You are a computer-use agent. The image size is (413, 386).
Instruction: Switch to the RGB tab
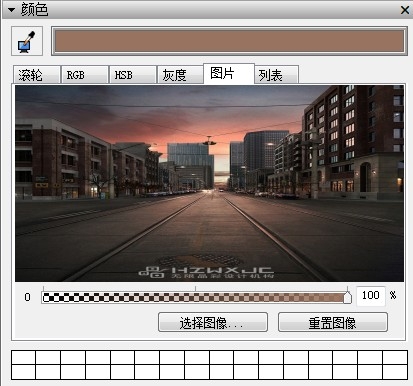tap(85, 75)
